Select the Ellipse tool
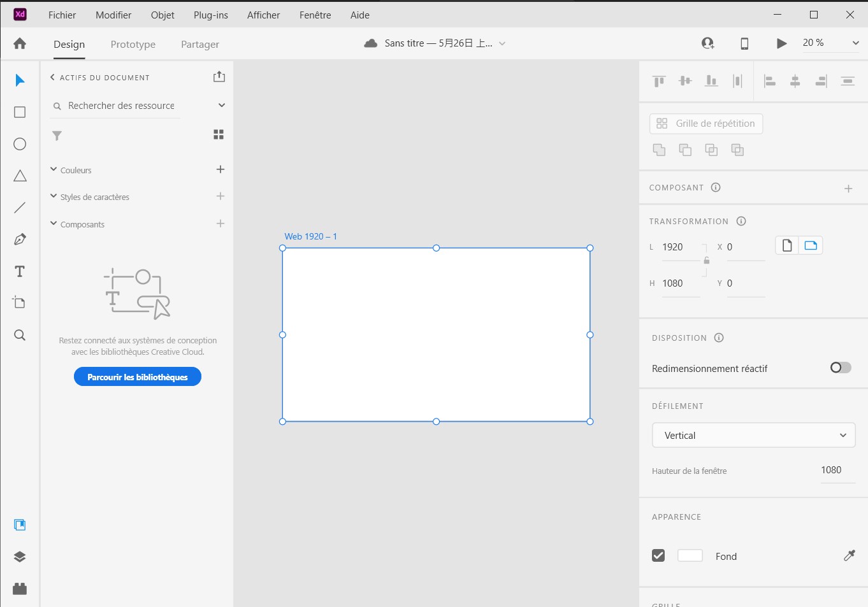 [x=20, y=144]
